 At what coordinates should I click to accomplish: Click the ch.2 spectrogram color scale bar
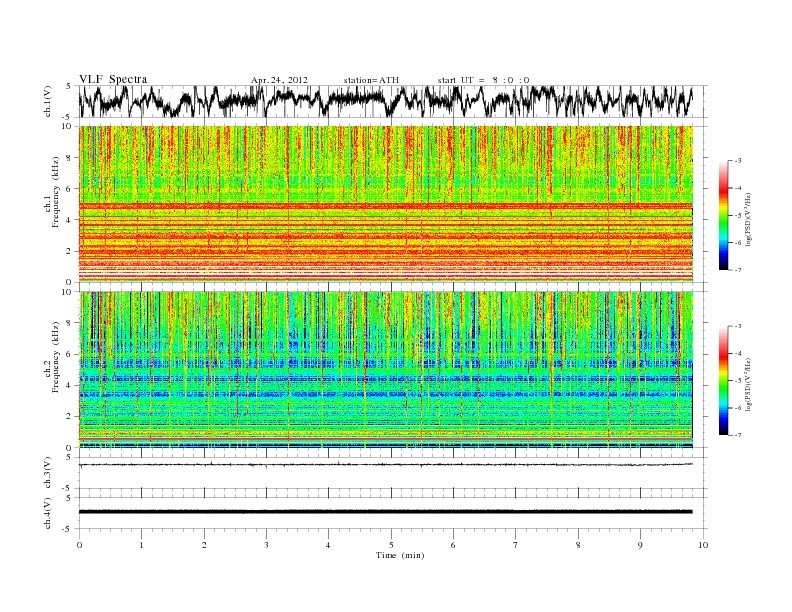724,380
